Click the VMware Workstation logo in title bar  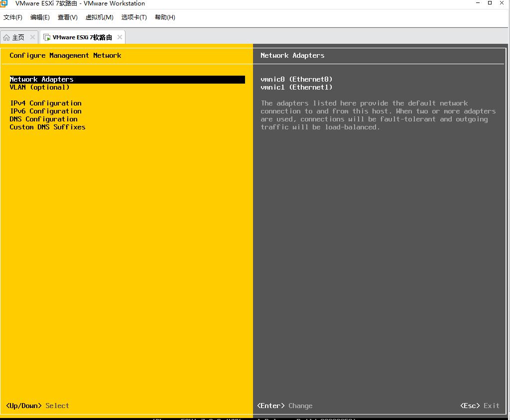tap(4, 3)
